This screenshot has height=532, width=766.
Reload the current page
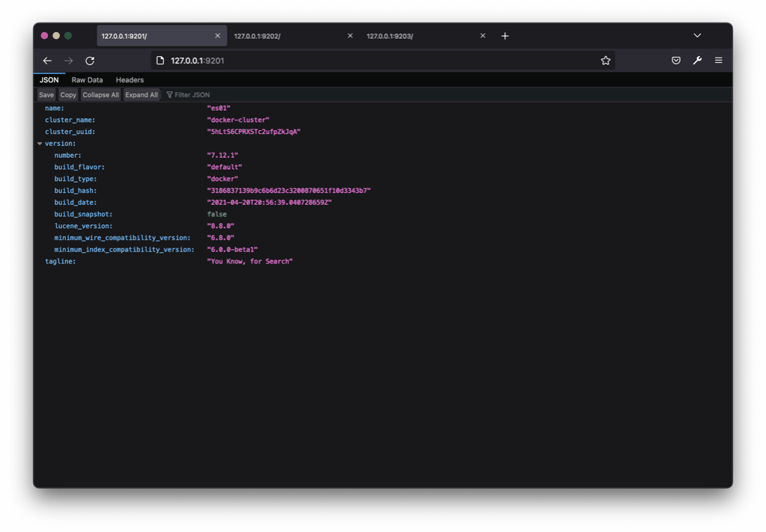point(90,61)
